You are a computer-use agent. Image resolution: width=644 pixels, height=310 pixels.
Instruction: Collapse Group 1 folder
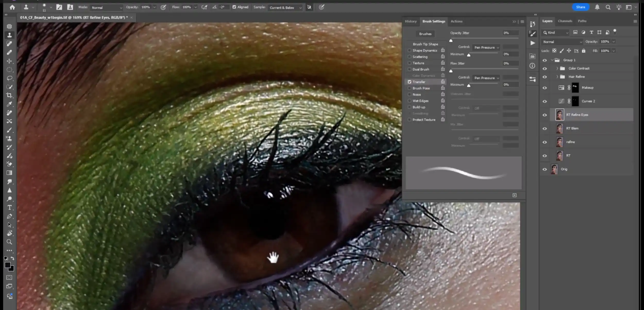click(x=552, y=60)
